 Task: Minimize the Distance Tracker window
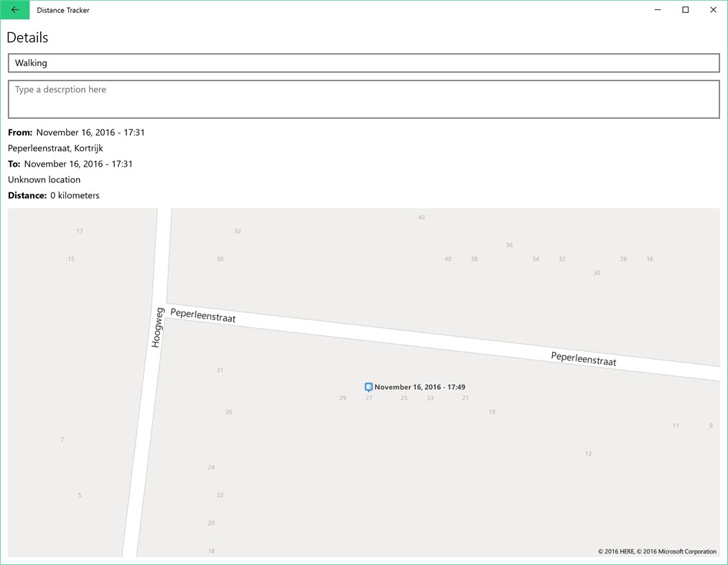pyautogui.click(x=657, y=10)
